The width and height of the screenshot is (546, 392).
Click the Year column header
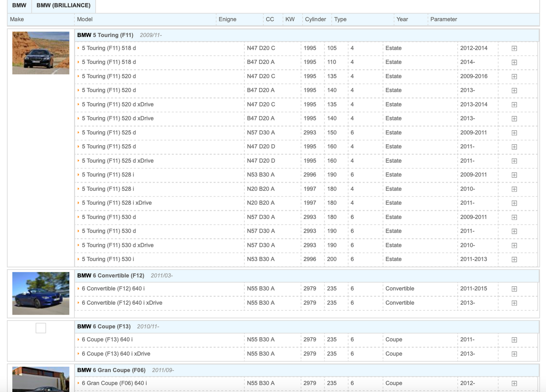402,19
